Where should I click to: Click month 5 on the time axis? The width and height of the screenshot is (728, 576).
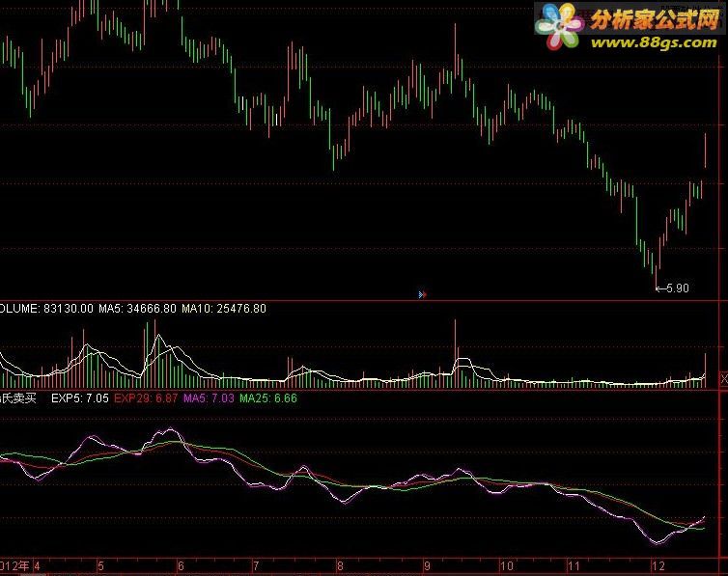coord(100,565)
